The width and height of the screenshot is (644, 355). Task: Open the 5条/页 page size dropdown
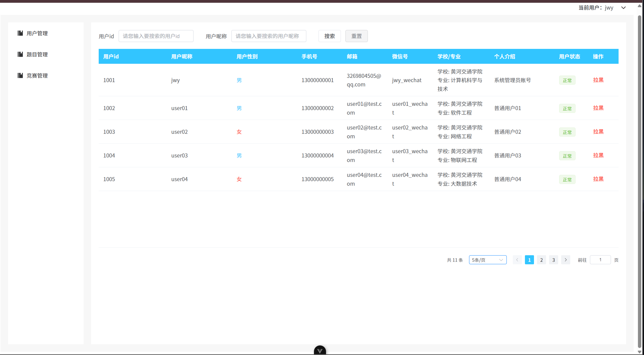(488, 260)
